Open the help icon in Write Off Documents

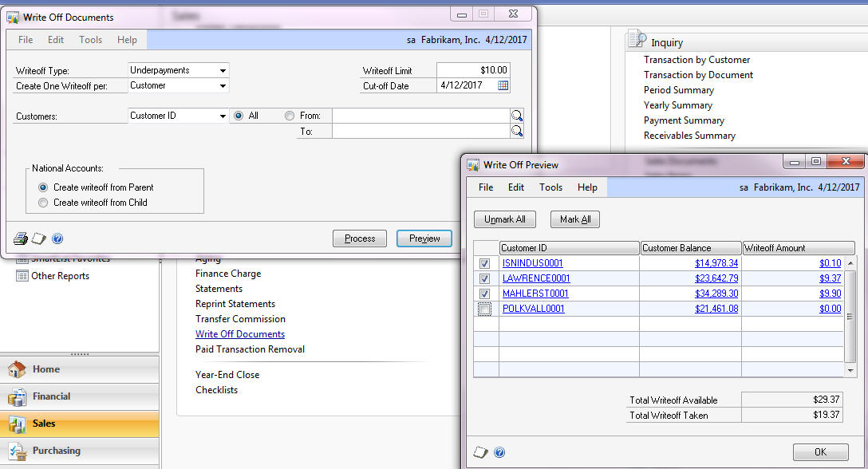57,238
